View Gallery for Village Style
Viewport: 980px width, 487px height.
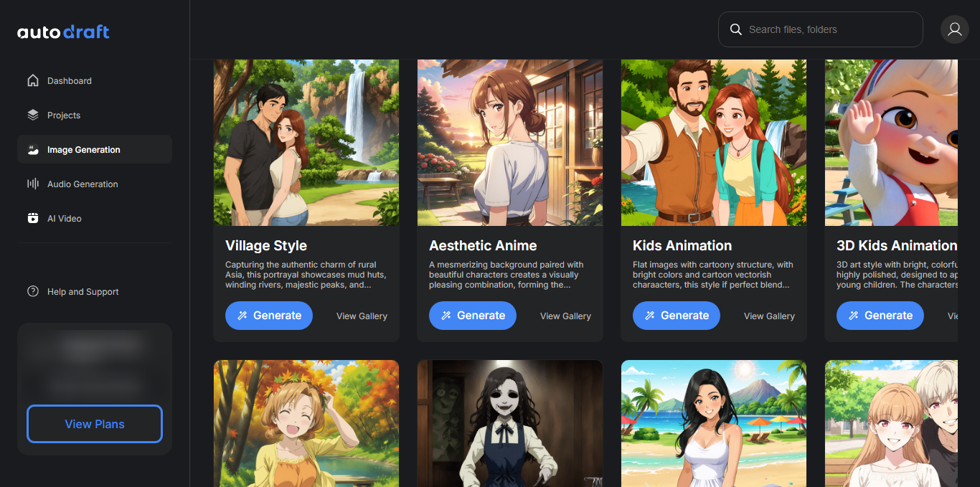[362, 316]
